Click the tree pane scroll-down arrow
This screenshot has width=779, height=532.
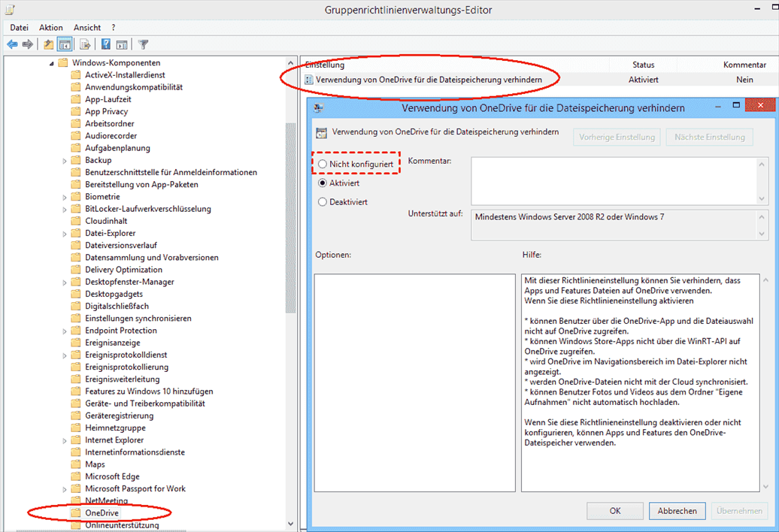coord(291,524)
